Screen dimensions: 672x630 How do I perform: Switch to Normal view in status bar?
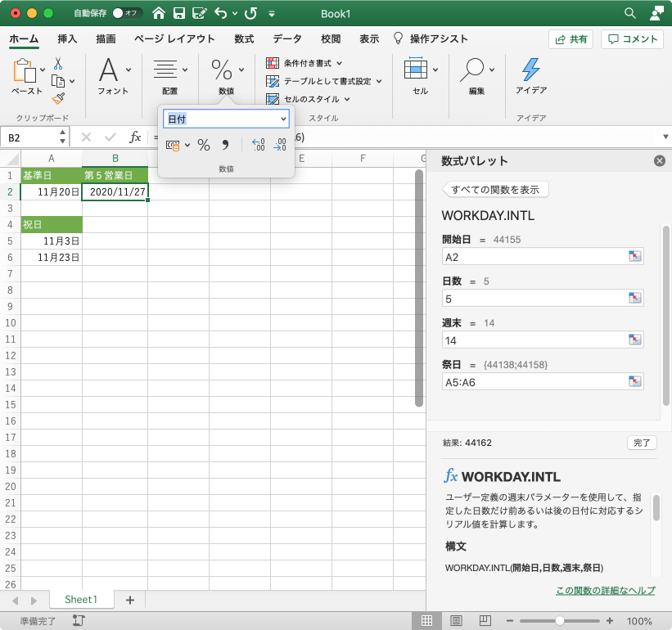click(x=426, y=620)
